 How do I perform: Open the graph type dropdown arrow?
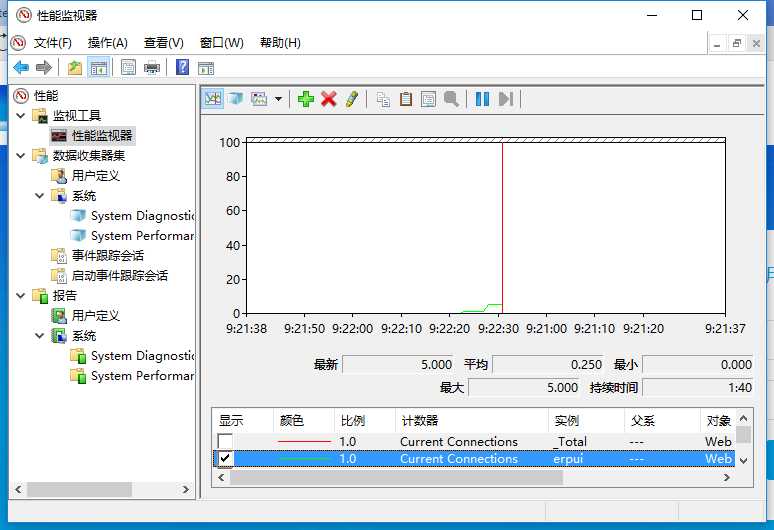click(278, 99)
